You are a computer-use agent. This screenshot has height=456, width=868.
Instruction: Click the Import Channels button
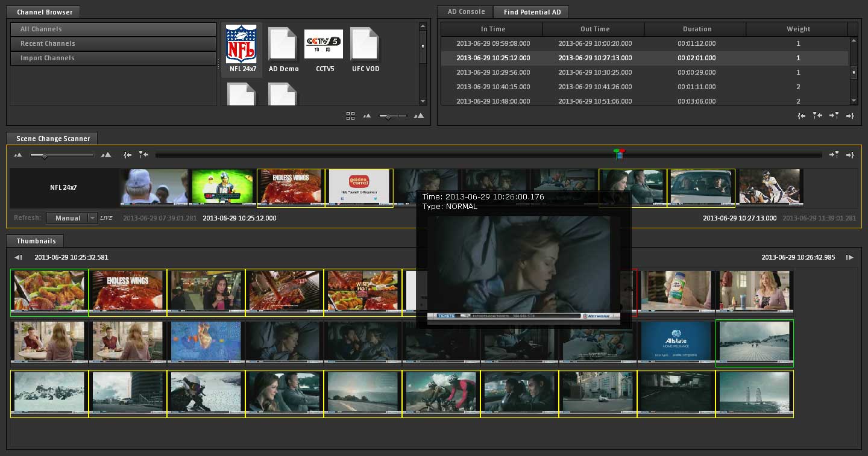coord(113,58)
